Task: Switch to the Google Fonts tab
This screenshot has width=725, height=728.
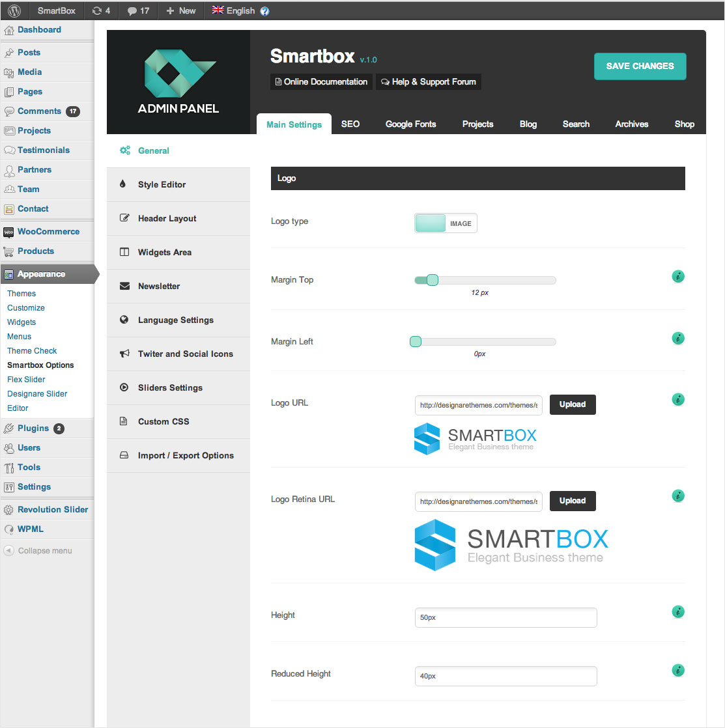Action: point(410,124)
